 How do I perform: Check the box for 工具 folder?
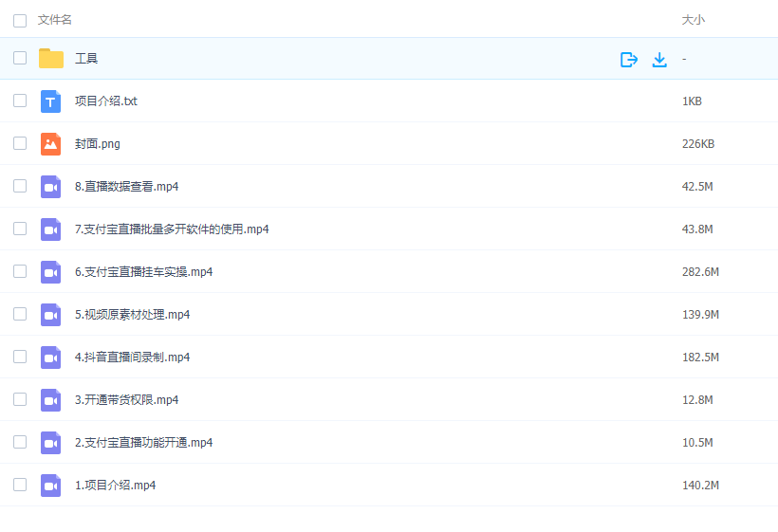20,58
